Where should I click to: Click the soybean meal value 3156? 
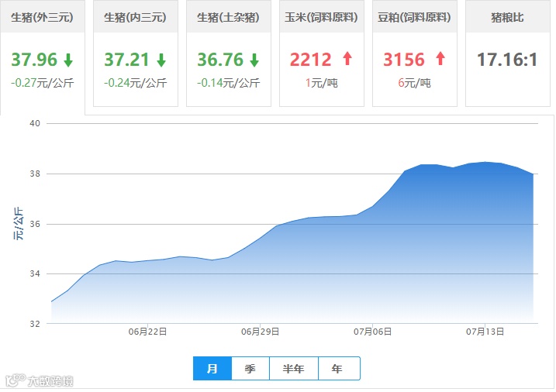click(x=404, y=60)
